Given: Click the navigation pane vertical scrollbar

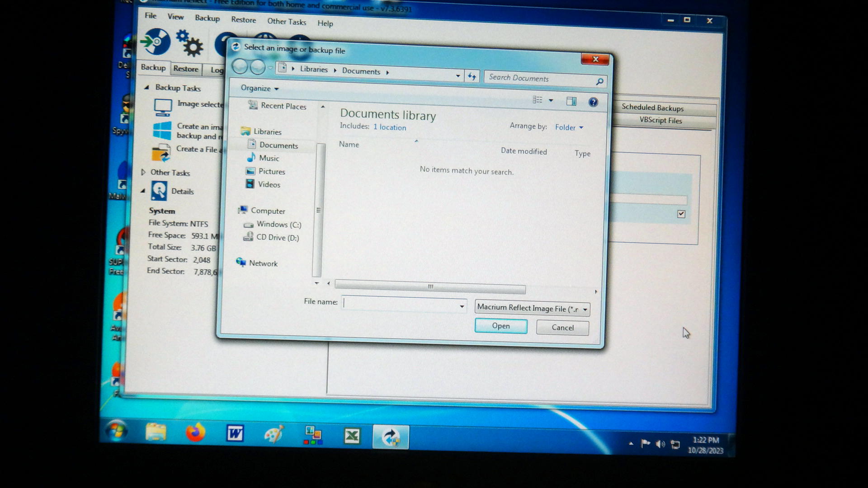Looking at the screenshot, I should pyautogui.click(x=318, y=210).
